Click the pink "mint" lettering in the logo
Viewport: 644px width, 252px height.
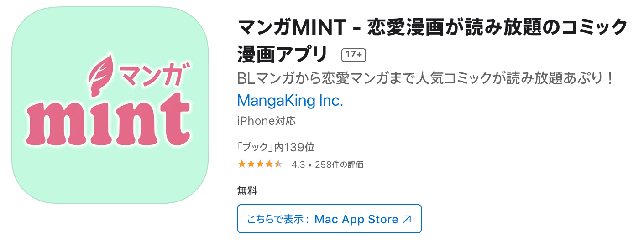[108, 123]
